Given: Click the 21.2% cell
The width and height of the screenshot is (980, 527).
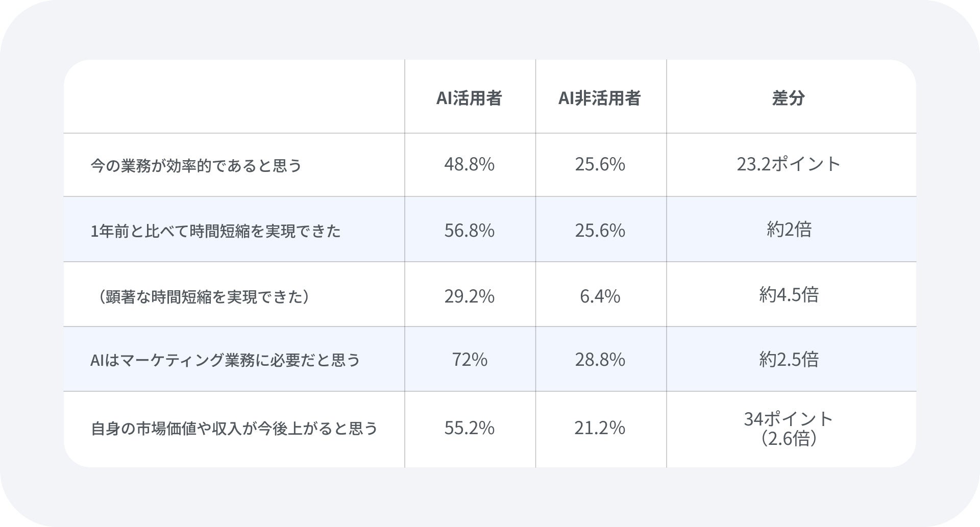Looking at the screenshot, I should [600, 428].
